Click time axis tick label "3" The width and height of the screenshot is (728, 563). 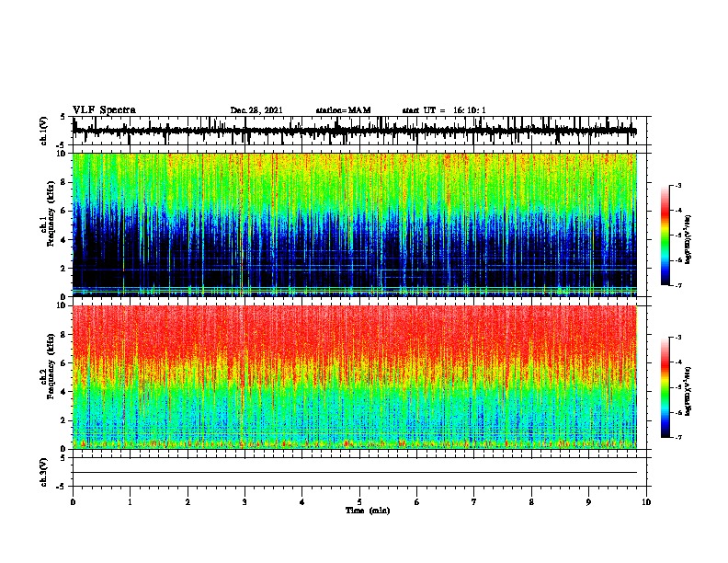pos(245,502)
